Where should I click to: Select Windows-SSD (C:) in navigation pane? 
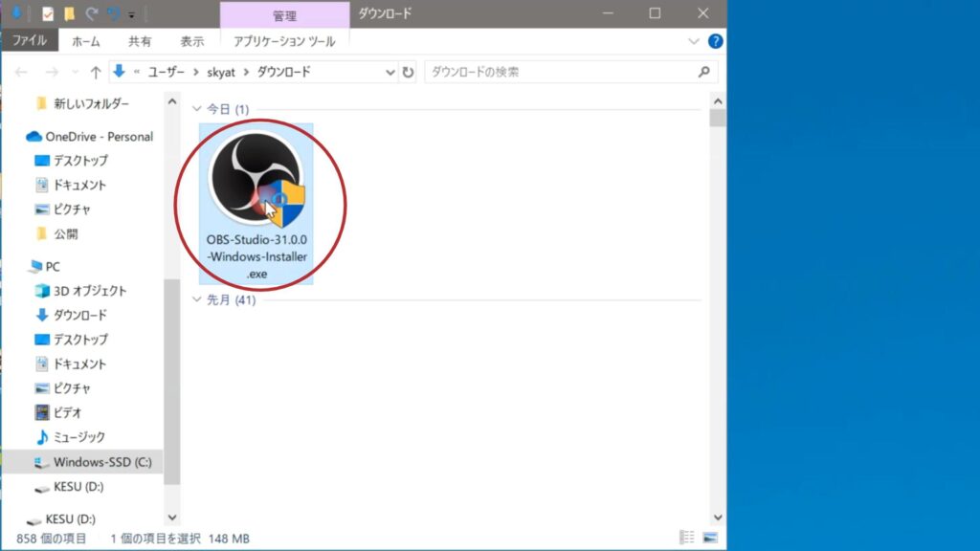102,462
